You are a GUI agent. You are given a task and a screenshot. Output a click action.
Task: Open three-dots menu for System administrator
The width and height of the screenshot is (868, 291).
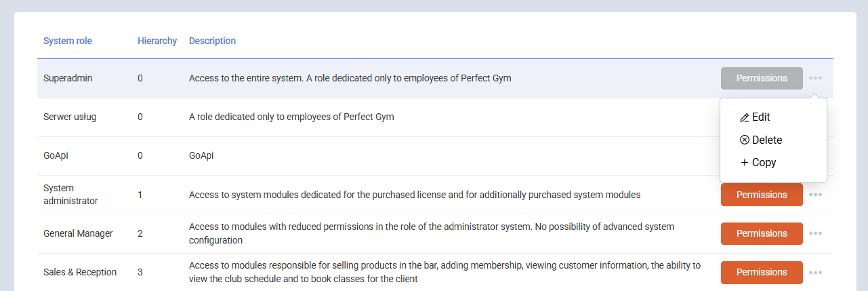click(815, 195)
